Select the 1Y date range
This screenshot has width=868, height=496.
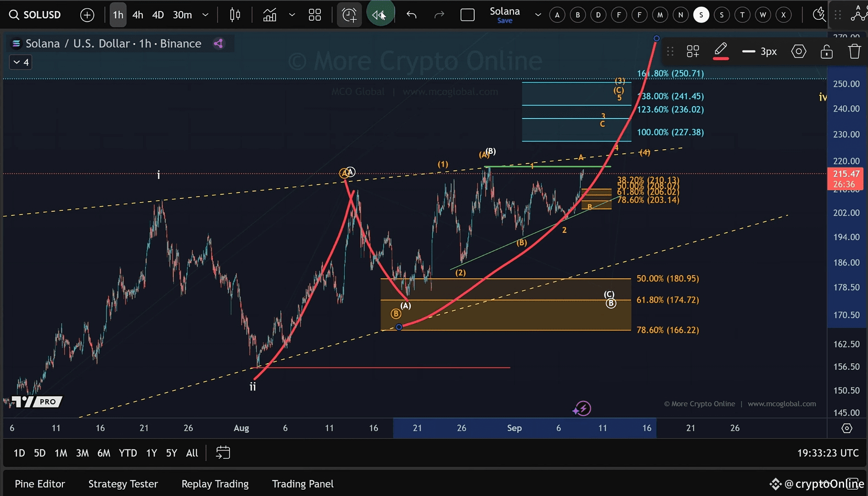151,453
